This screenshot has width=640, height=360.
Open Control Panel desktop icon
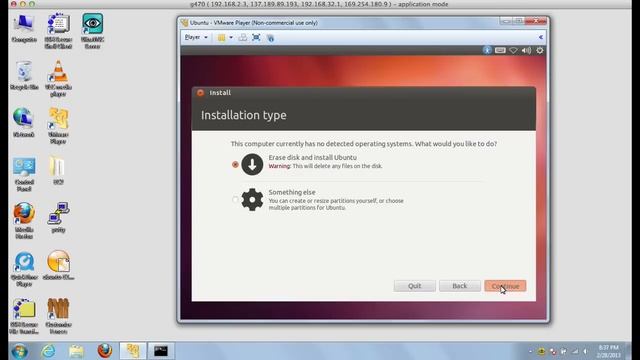click(x=24, y=174)
